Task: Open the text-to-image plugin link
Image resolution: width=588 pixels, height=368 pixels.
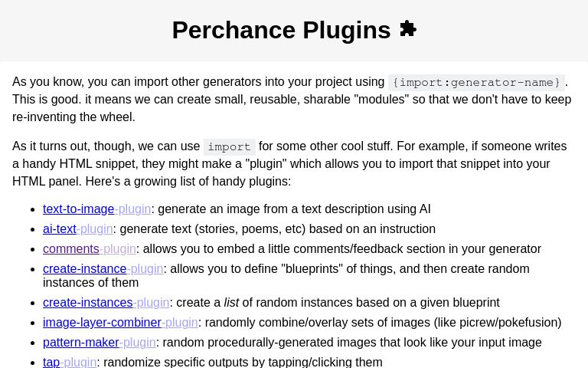Action: click(96, 209)
